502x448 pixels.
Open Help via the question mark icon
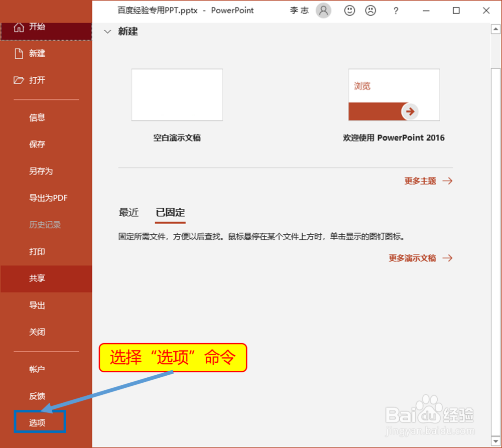(x=396, y=11)
